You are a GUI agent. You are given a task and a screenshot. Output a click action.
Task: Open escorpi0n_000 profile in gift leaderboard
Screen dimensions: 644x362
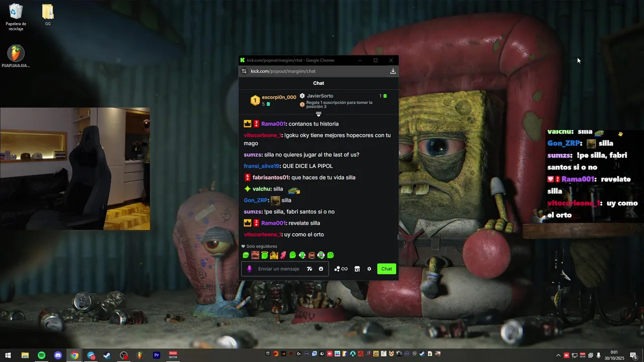tap(279, 97)
